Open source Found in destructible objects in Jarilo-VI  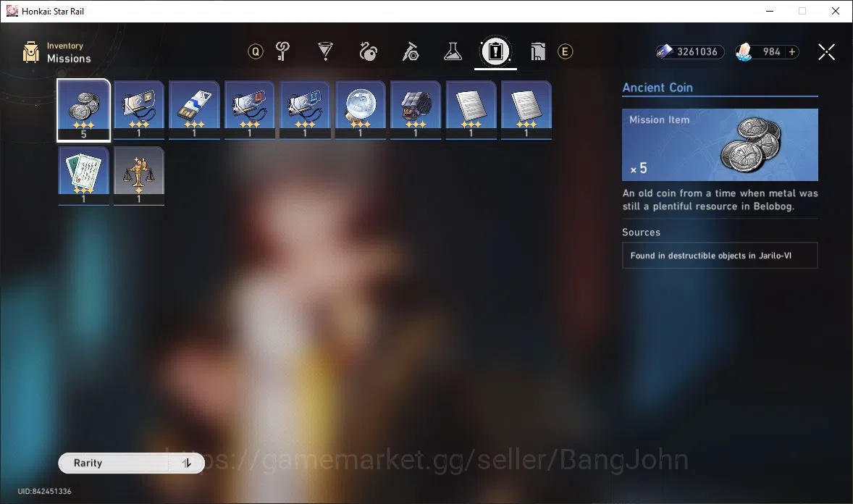(x=720, y=256)
